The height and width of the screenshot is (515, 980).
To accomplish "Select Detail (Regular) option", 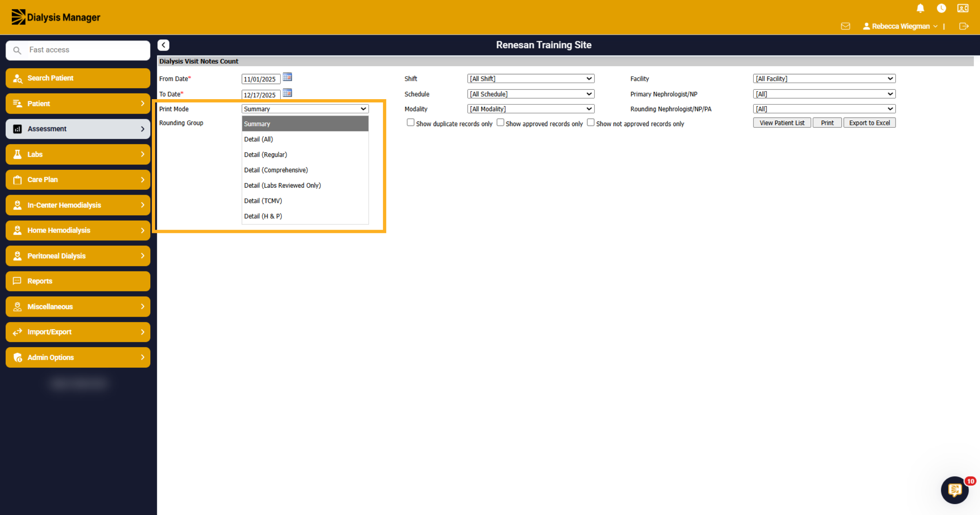I will pos(305,155).
